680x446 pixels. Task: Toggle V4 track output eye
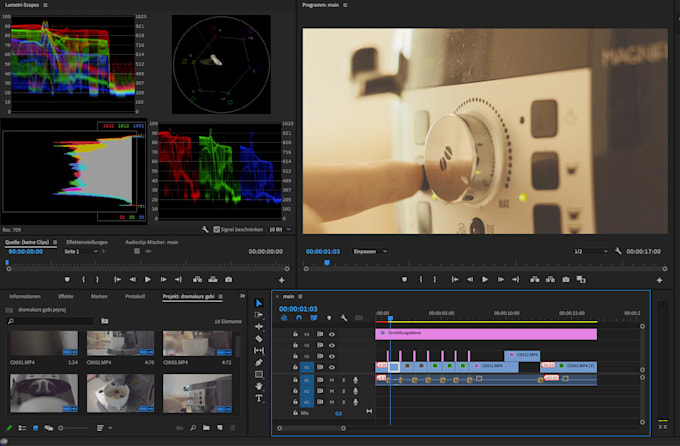click(x=332, y=334)
